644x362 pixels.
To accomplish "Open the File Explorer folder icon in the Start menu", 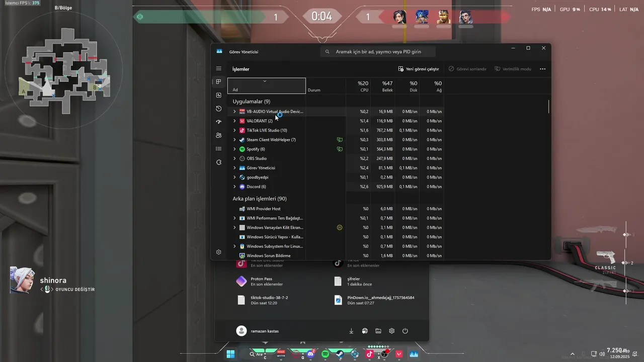I will (378, 331).
